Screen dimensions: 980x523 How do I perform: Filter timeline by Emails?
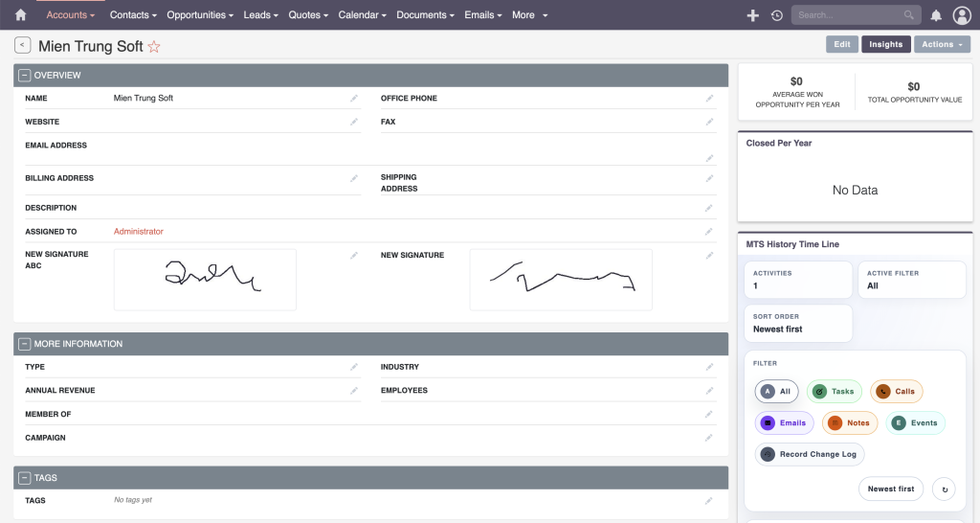[x=785, y=423]
